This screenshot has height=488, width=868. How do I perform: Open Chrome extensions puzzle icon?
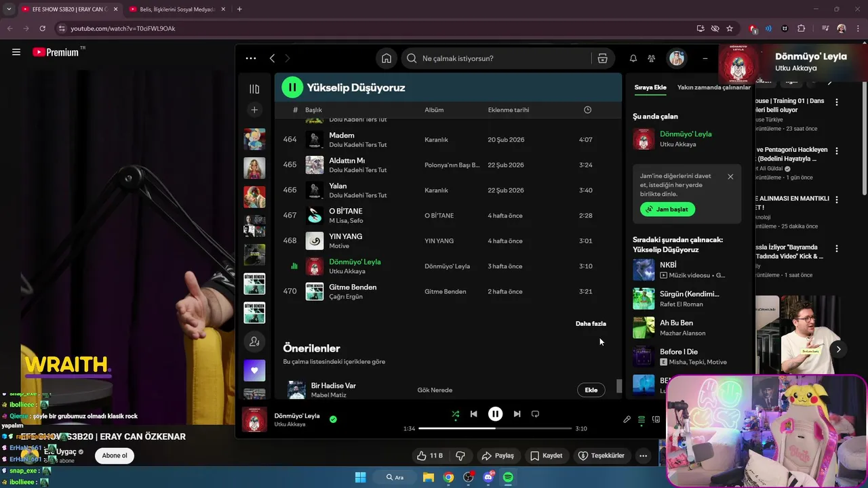802,28
